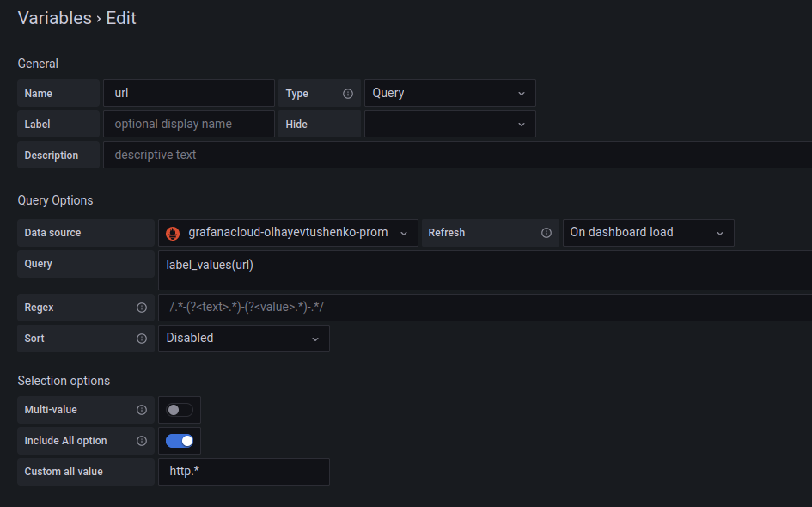Click the Custom all value field

[x=243, y=472]
